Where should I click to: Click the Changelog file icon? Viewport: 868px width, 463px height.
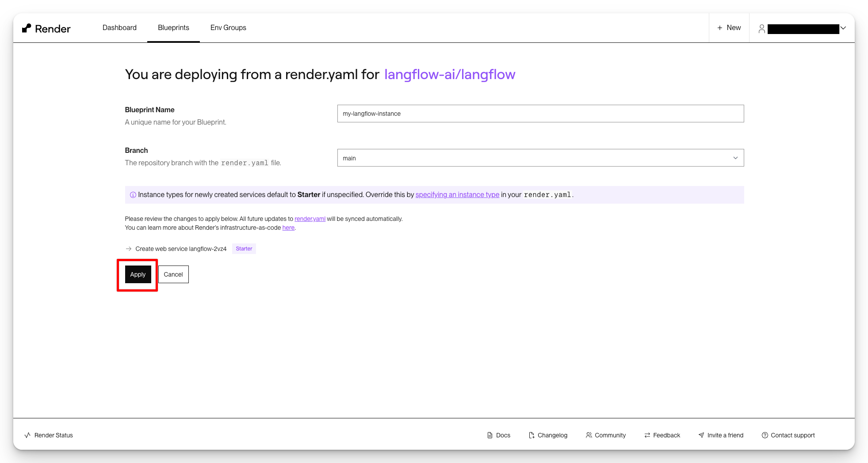point(532,435)
